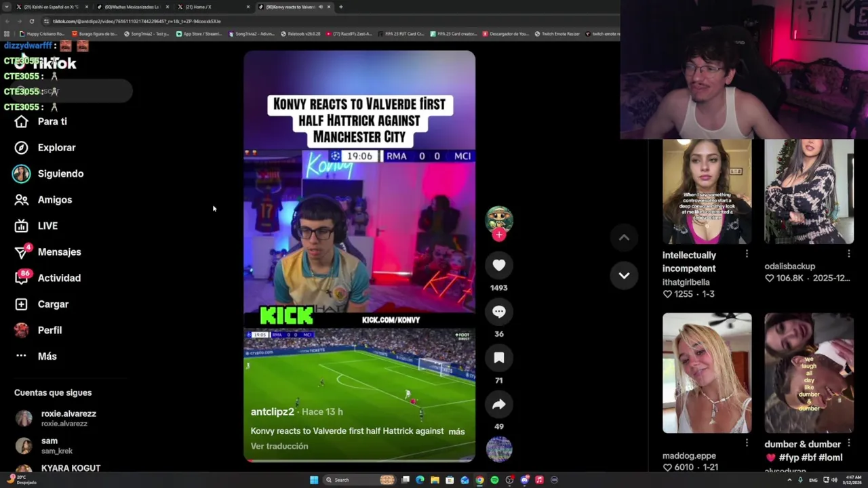This screenshot has width=868, height=488.
Task: Open the Amigos section
Action: coord(43,200)
